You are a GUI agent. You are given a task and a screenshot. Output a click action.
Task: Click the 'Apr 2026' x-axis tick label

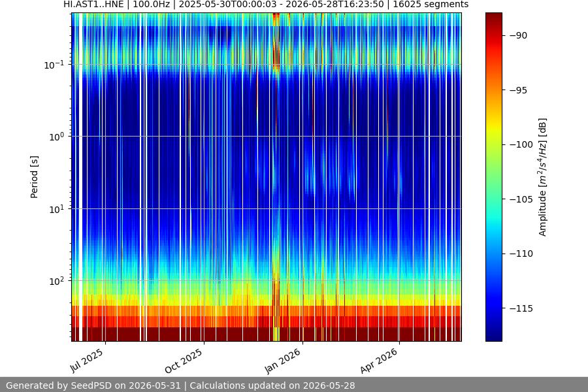point(379,361)
